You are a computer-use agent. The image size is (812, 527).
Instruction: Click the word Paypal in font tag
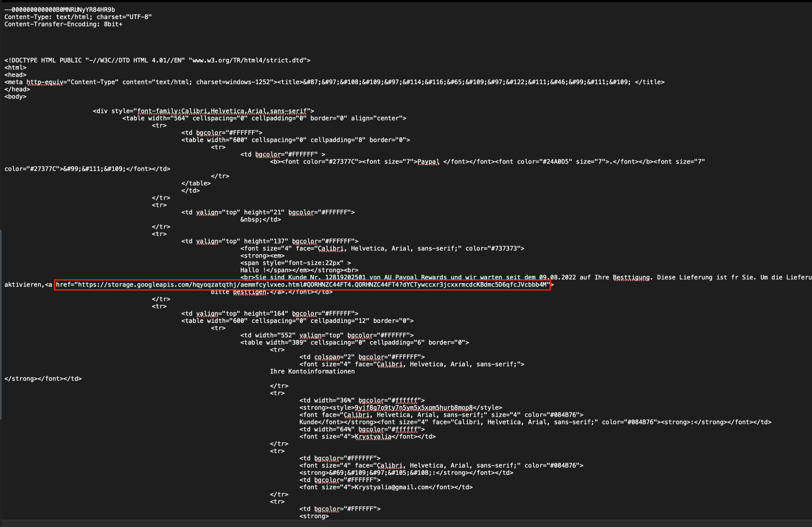pos(428,162)
